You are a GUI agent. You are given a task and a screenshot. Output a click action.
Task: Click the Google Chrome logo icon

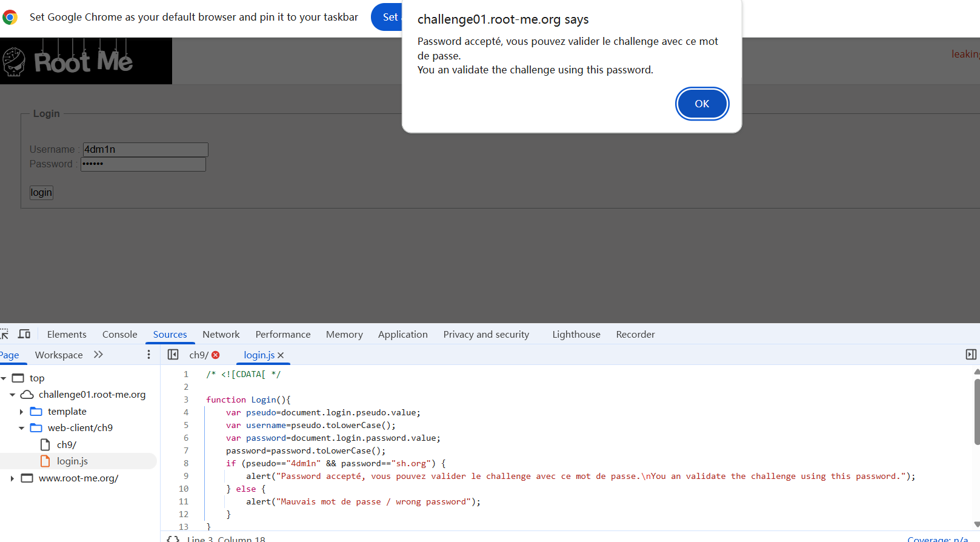[x=10, y=17]
